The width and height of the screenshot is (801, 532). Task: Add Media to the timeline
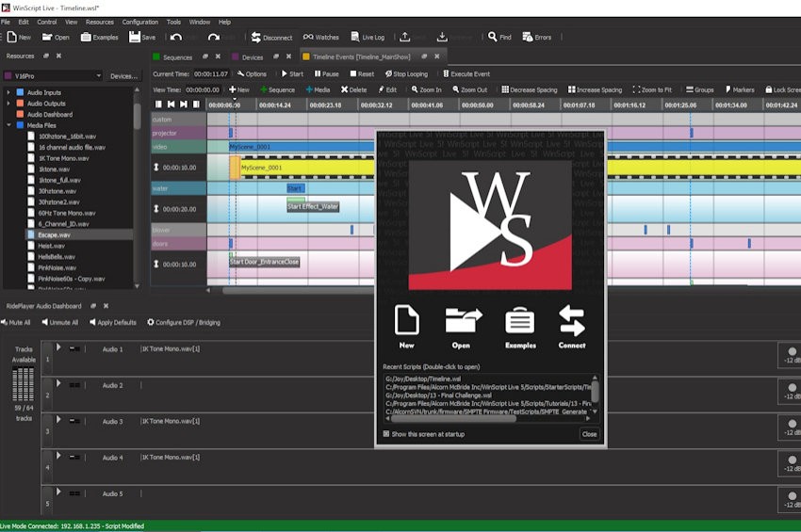318,89
